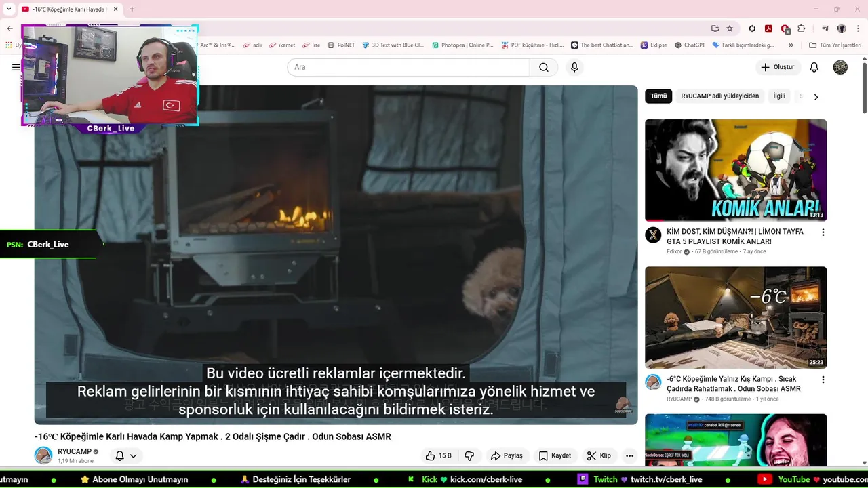Open KİM DOST, KİM DÜŞMAN video title
Image resolution: width=868 pixels, height=488 pixels.
(735, 237)
